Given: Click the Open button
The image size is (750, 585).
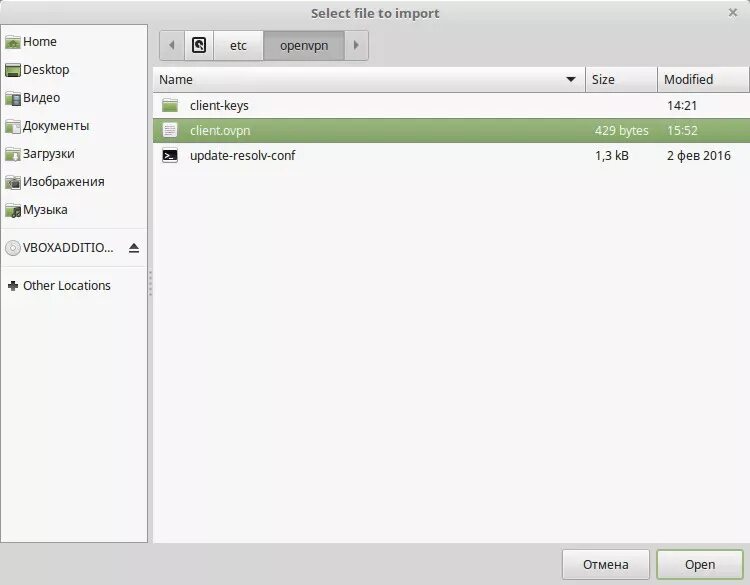Looking at the screenshot, I should 700,564.
